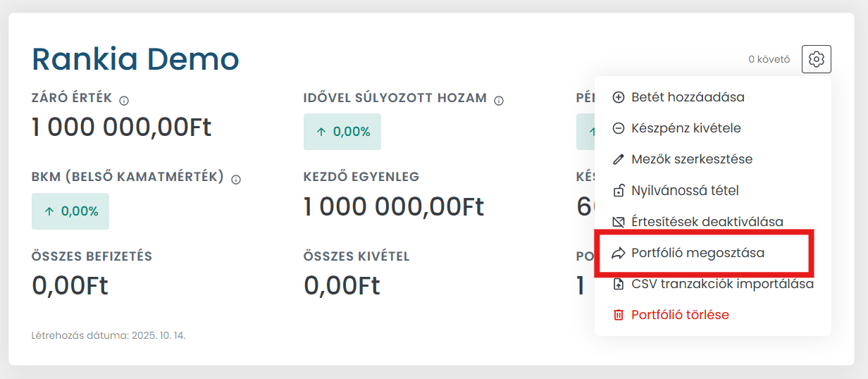868x379 pixels.
Task: Click the Értesítések deaktiválása notification icon
Action: pyautogui.click(x=619, y=222)
